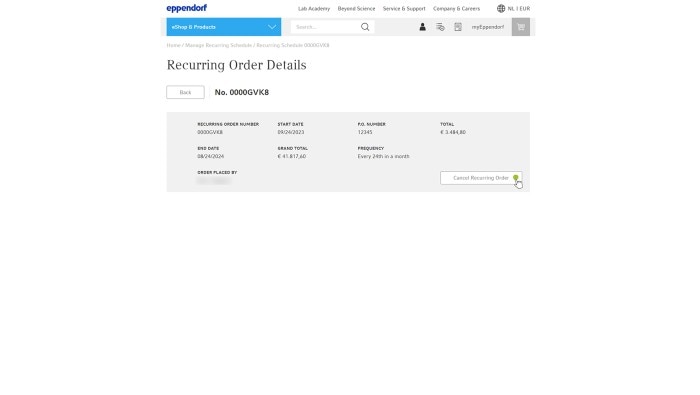The height and width of the screenshot is (395, 700).
Task: Open the order list icon
Action: tap(458, 27)
